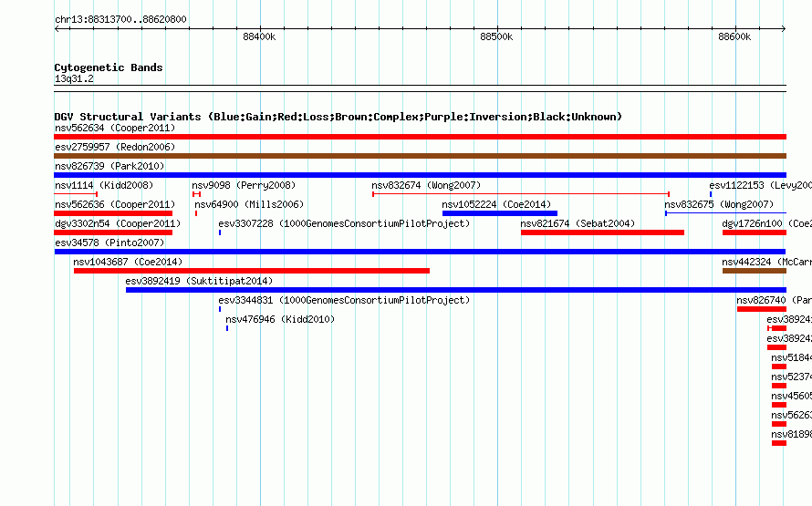Open the esv2759957 (Redon2006) variant label
The width and height of the screenshot is (812, 506).
pos(115,147)
